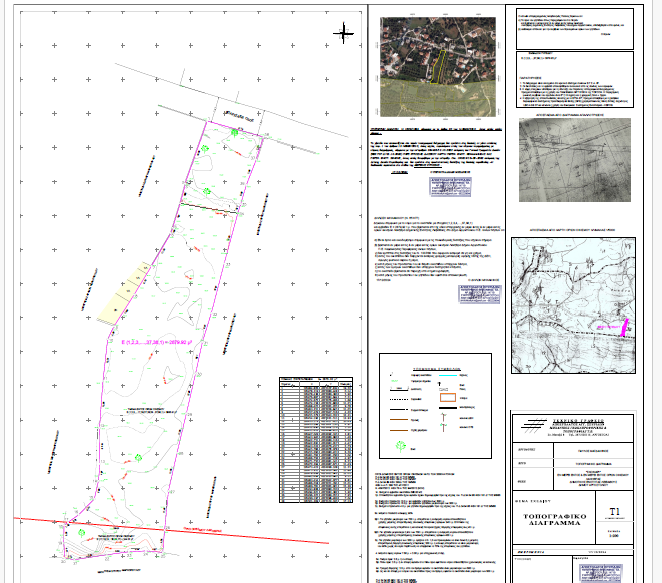
Task: Click the ΤΟΠΟΓΡΑΦΙΚΟ ΔΙΑΓΡΑΜΜΑ title text
Action: (553, 519)
